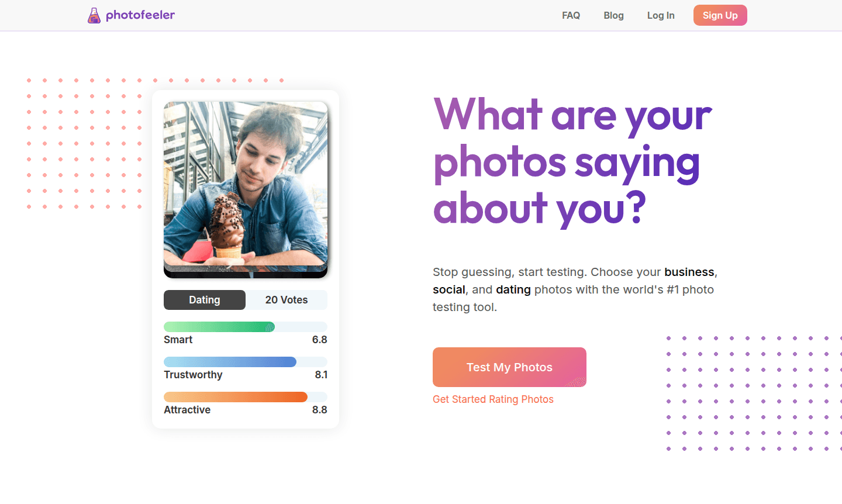The width and height of the screenshot is (842, 504).
Task: Click the ice cream photo thumbnail
Action: click(x=246, y=188)
